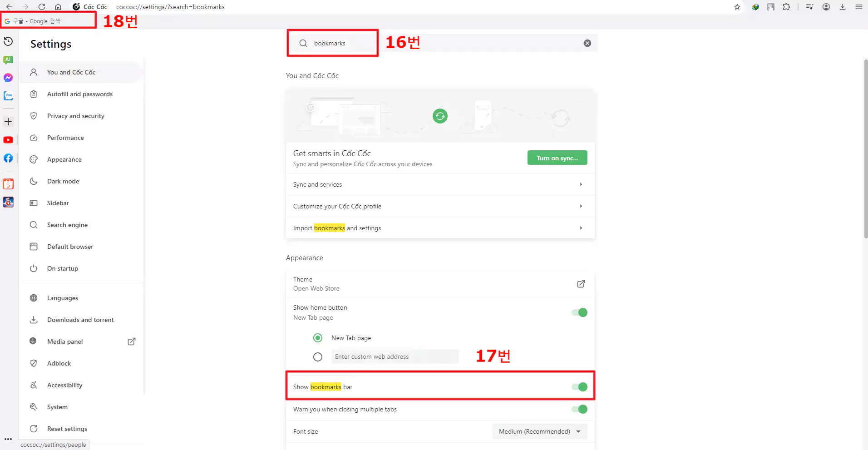
Task: Open Reset settings section
Action: click(82, 429)
